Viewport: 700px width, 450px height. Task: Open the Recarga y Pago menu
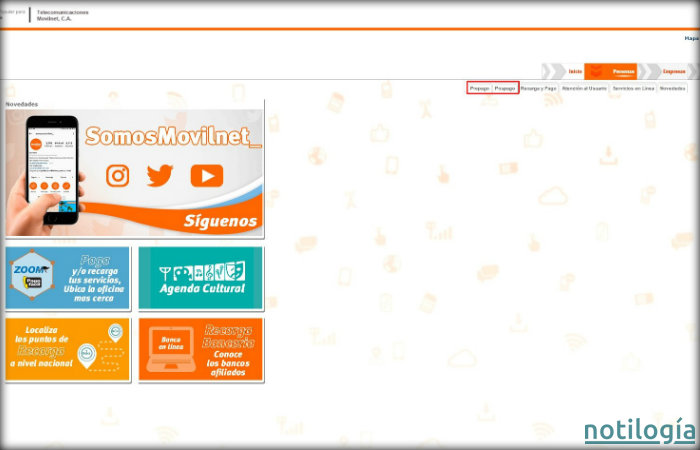coord(538,88)
